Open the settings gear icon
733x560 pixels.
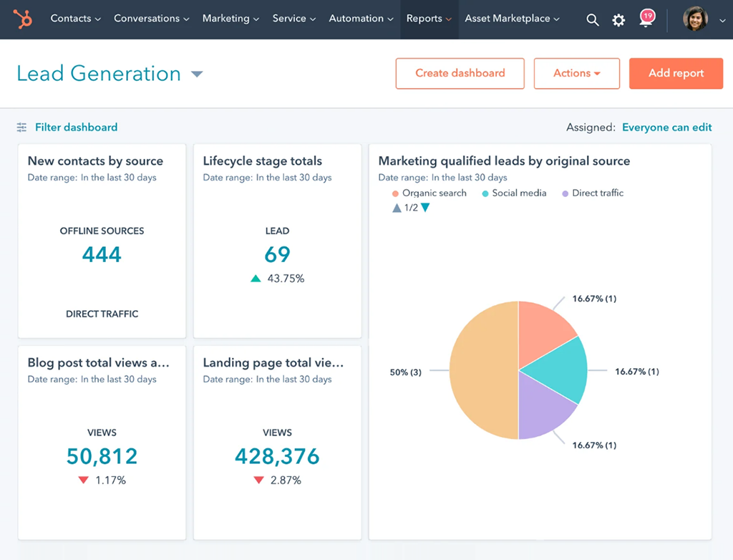(618, 19)
